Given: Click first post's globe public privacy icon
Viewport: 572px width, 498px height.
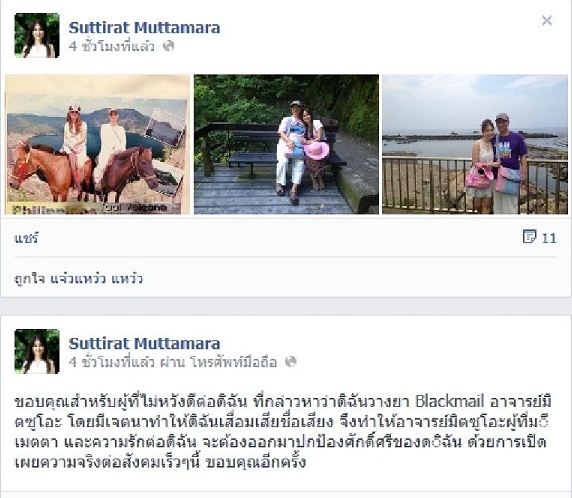Looking at the screenshot, I should click(x=169, y=46).
